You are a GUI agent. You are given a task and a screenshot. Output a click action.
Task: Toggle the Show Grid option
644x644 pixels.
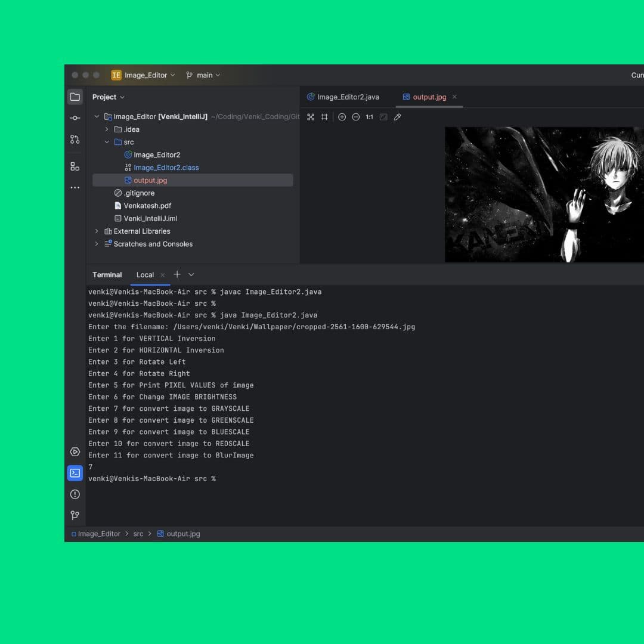[x=324, y=117]
